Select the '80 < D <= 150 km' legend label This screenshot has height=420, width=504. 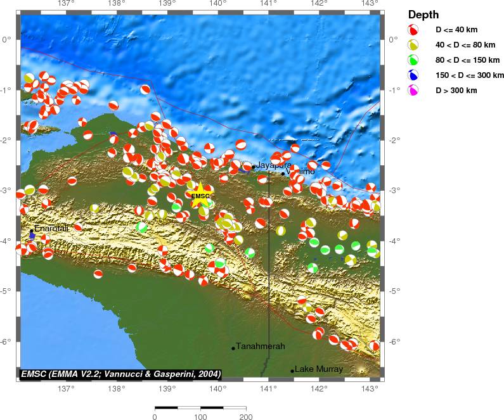(x=465, y=60)
